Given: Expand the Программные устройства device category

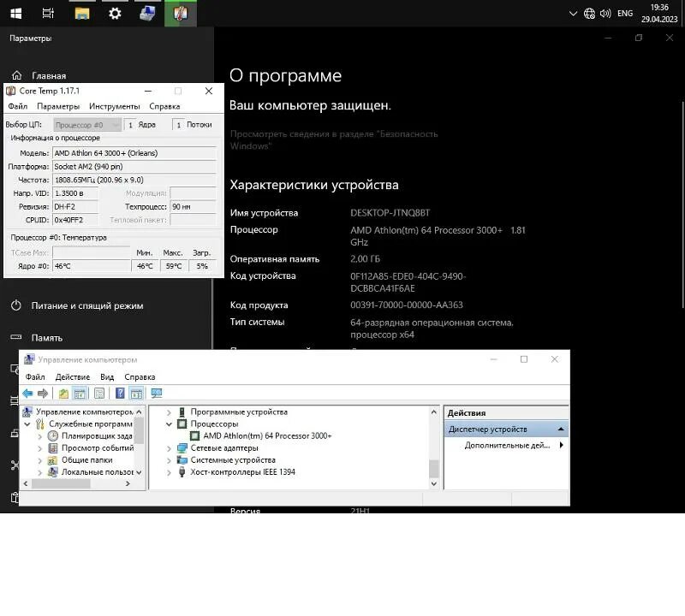Looking at the screenshot, I should pos(169,412).
